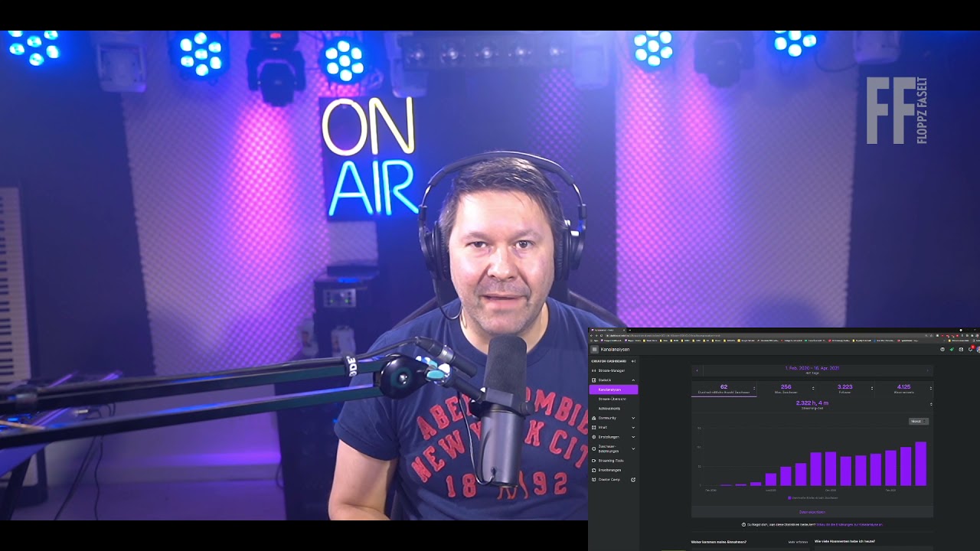Viewport: 980px width, 551px height.
Task: Open the hamburger menu beside Kanalanalysen
Action: pyautogui.click(x=594, y=350)
